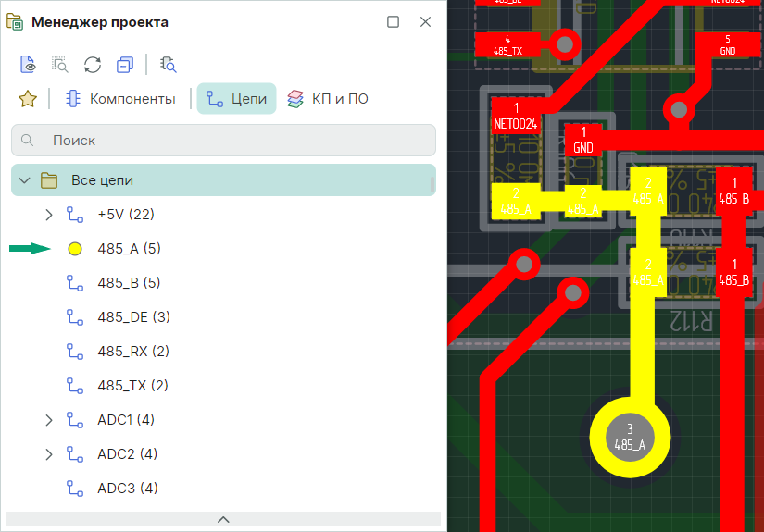764x532 pixels.
Task: Click the round 485_A pad 3
Action: coord(630,437)
